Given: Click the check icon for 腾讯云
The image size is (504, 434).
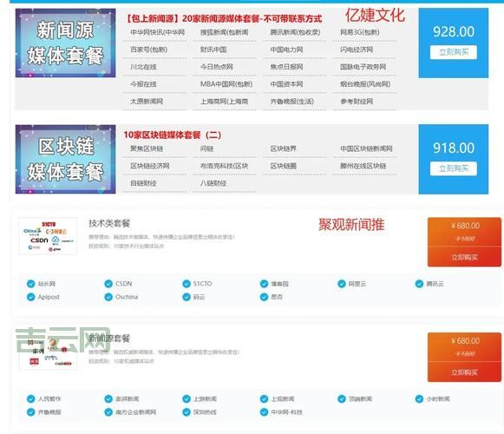Looking at the screenshot, I should [x=420, y=284].
